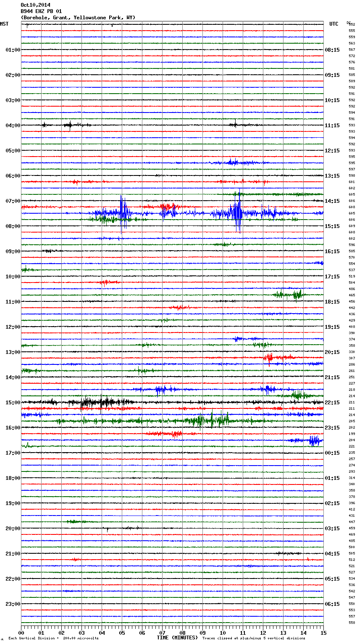Select the 01:15 UTC time label
357x644 pixels.
[332, 478]
